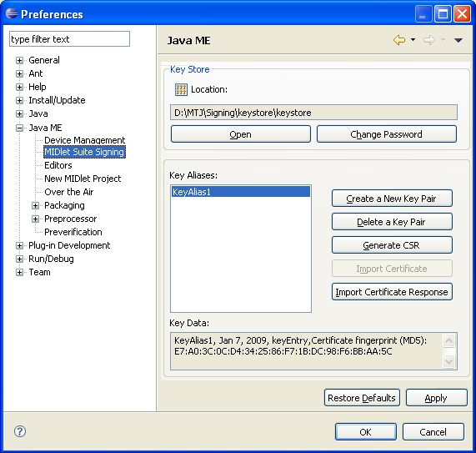The image size is (476, 453).
Task: Select Device Management in the tree
Action: click(x=84, y=140)
